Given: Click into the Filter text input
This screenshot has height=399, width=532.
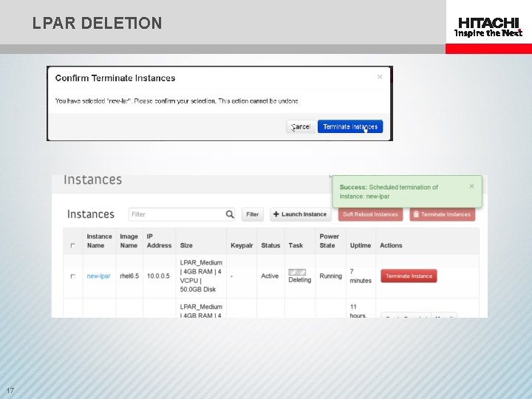Looking at the screenshot, I should coord(177,214).
